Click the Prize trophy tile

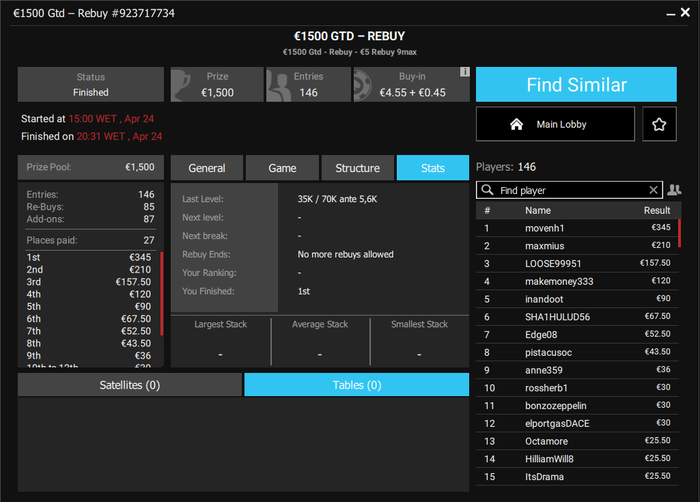pos(217,84)
